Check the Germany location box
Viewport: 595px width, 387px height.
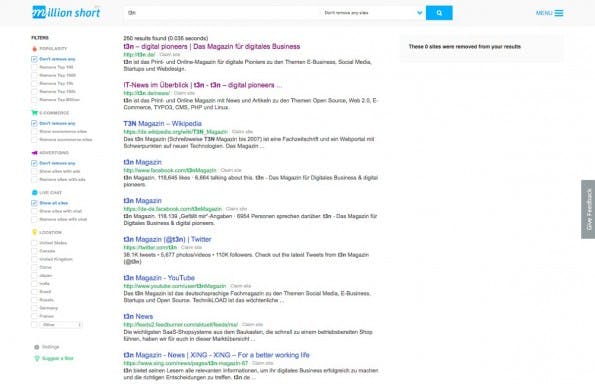(34, 308)
